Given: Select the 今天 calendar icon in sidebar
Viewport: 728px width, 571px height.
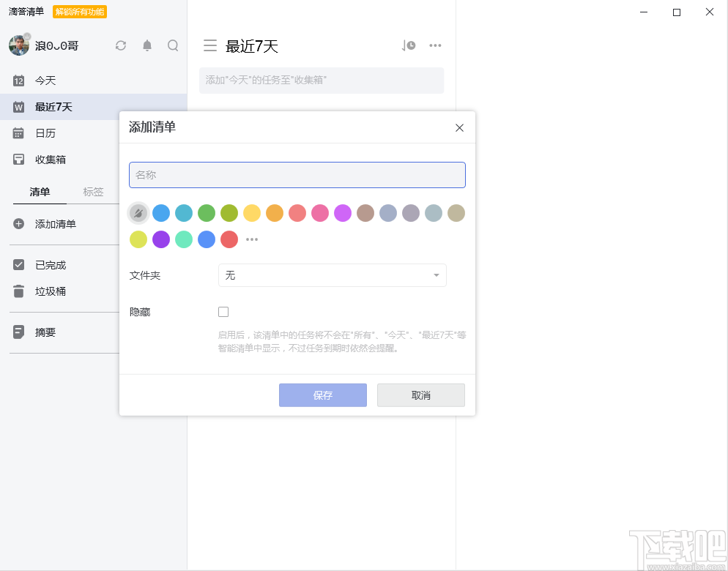Looking at the screenshot, I should point(18,81).
